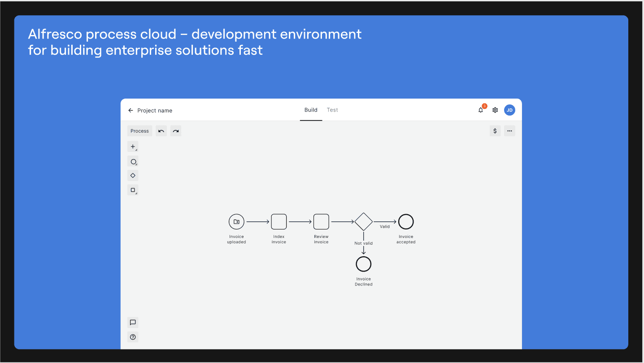
Task: Select the square task tool in palette
Action: pos(133,190)
